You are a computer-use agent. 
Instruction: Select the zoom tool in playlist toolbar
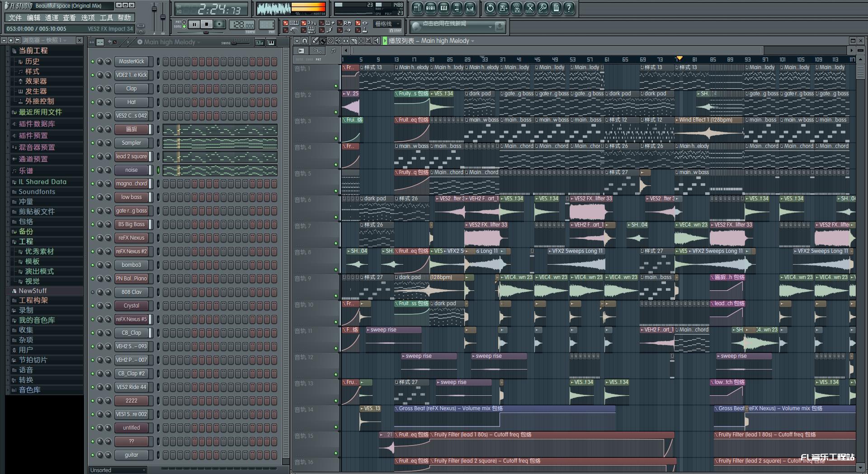coord(369,41)
